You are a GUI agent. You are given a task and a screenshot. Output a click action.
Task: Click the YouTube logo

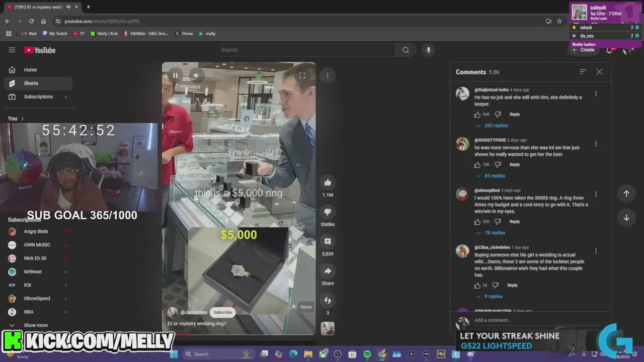pyautogui.click(x=40, y=50)
